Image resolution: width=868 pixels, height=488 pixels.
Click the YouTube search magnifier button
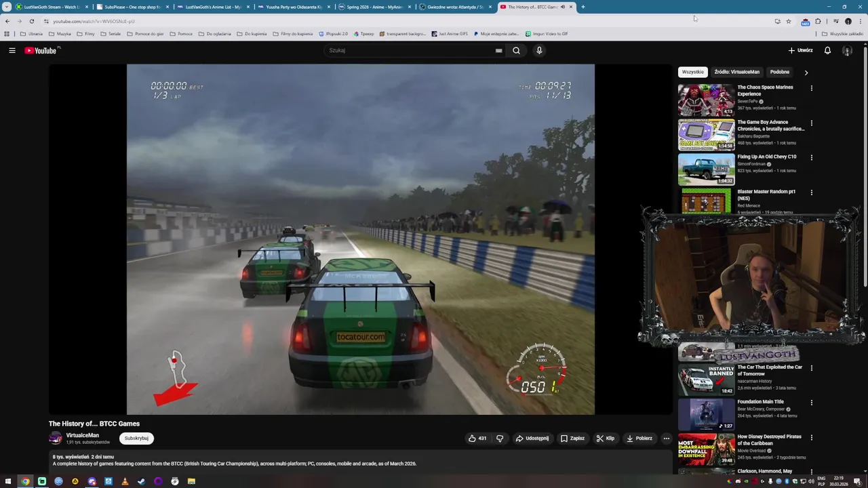(516, 50)
